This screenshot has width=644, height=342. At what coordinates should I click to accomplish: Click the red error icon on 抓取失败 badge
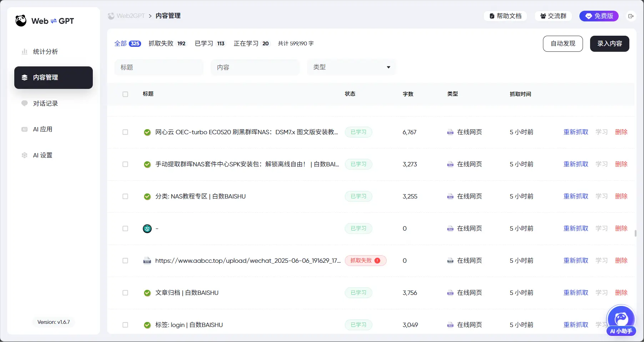(x=377, y=261)
